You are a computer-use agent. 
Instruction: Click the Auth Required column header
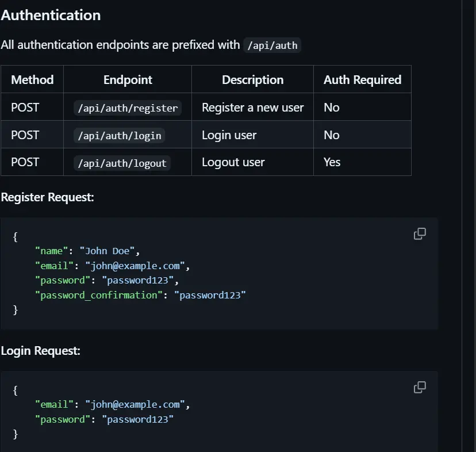click(x=362, y=79)
